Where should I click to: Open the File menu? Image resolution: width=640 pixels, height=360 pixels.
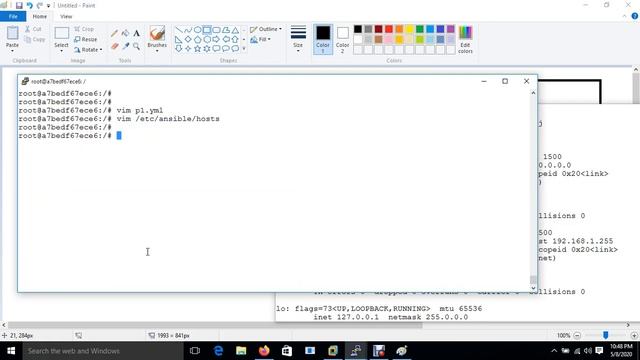[13, 16]
